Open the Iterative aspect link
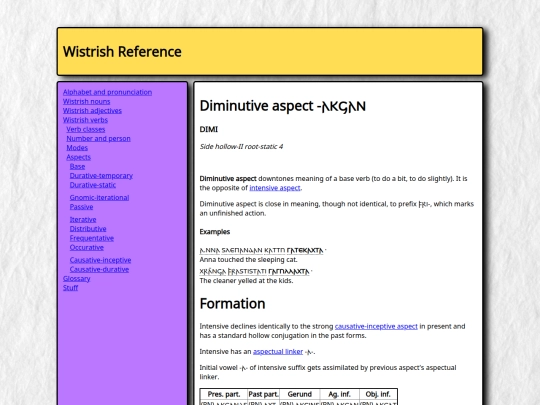The width and height of the screenshot is (540, 405). point(83,219)
